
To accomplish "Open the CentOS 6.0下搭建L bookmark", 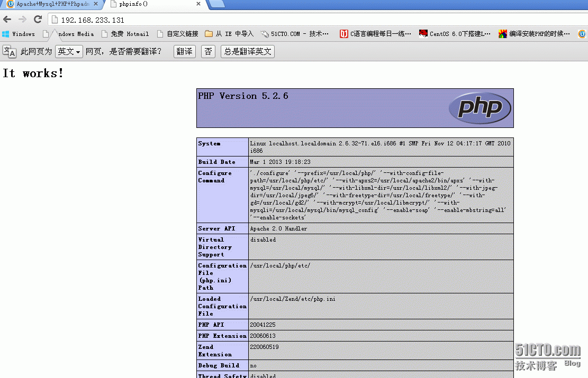I will [455, 34].
